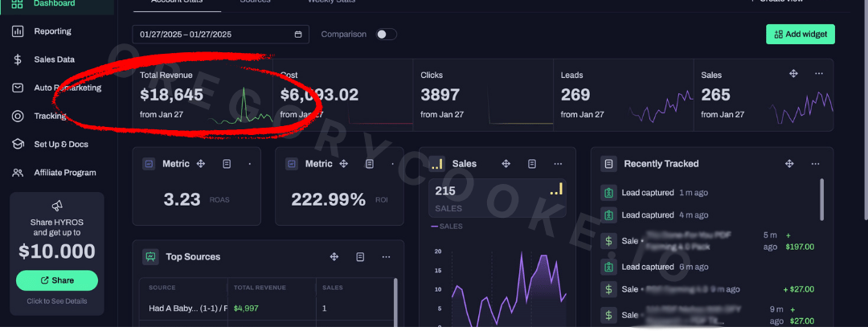
Task: Click the Sales 265 stat card
Action: coord(764,96)
